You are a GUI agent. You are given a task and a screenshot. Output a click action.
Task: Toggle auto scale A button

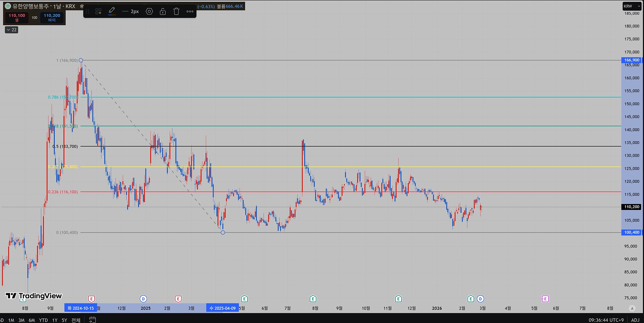[632, 308]
